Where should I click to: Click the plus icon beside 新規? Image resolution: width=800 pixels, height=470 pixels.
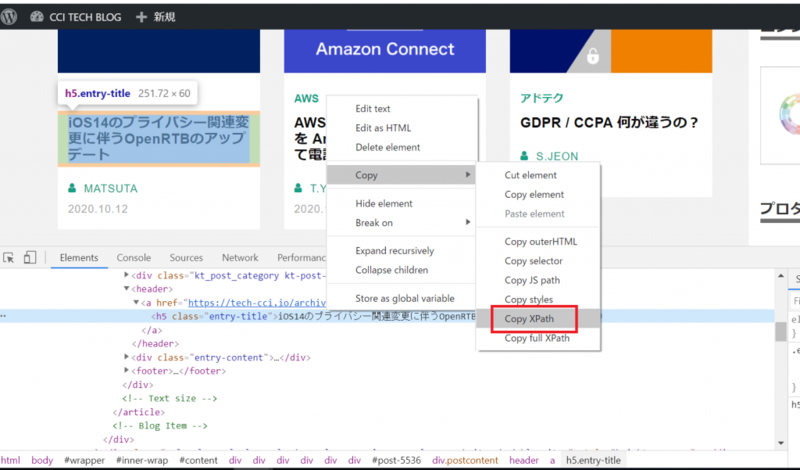[x=141, y=17]
